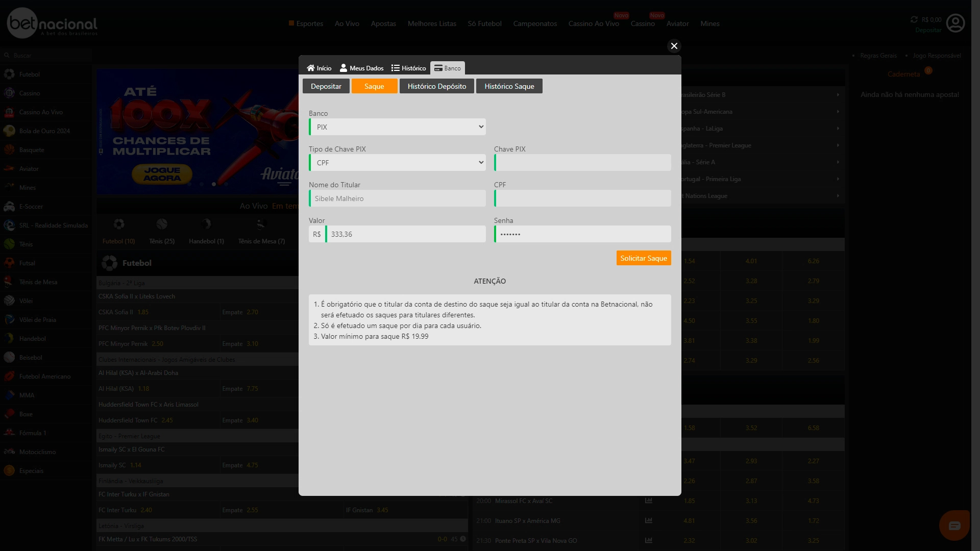The image size is (980, 551).
Task: Click the Betnacional logo
Action: (52, 23)
